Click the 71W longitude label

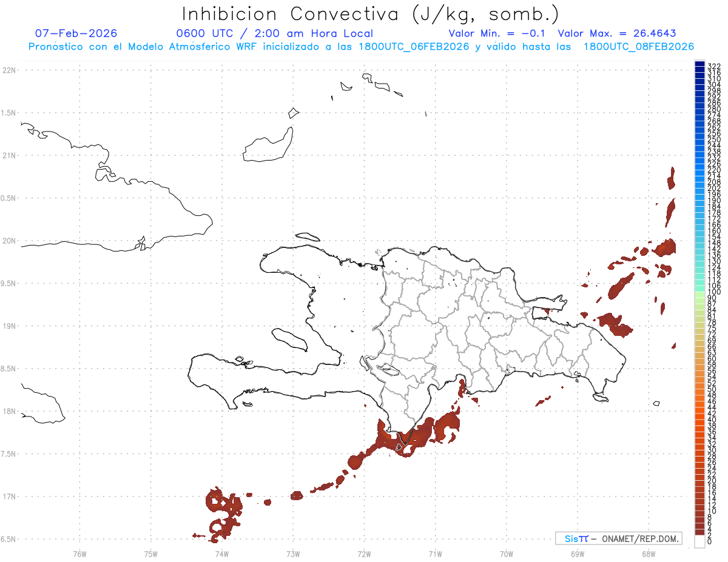pos(436,553)
